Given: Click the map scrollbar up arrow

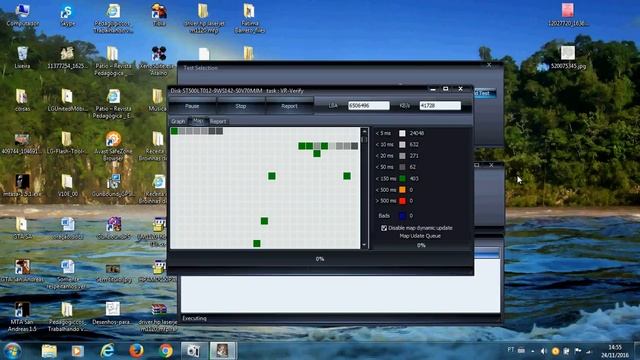Looking at the screenshot, I should (364, 131).
